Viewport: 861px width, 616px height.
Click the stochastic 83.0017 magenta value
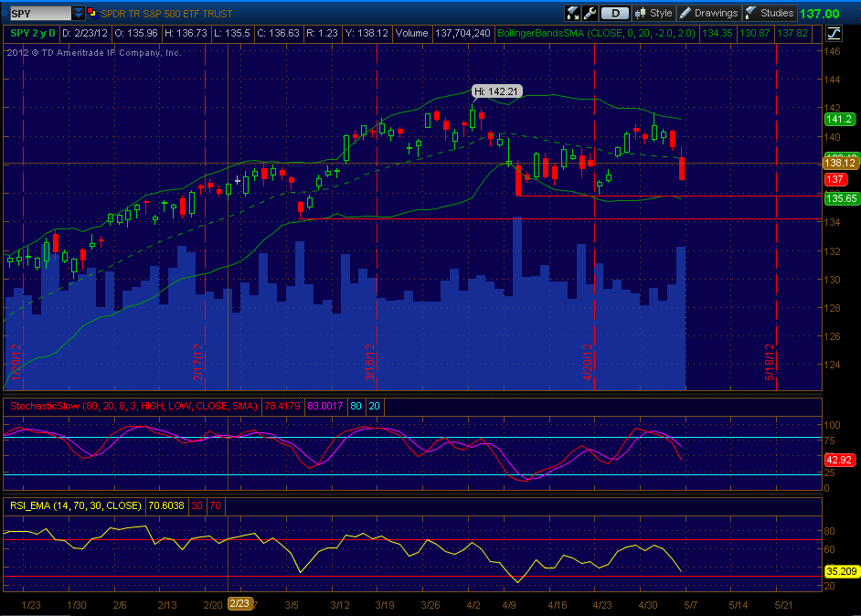click(325, 407)
